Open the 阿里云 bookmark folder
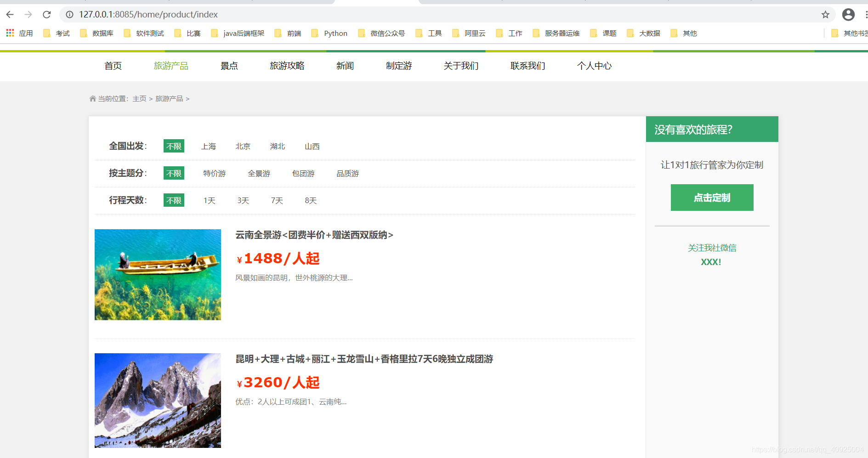 coord(469,33)
